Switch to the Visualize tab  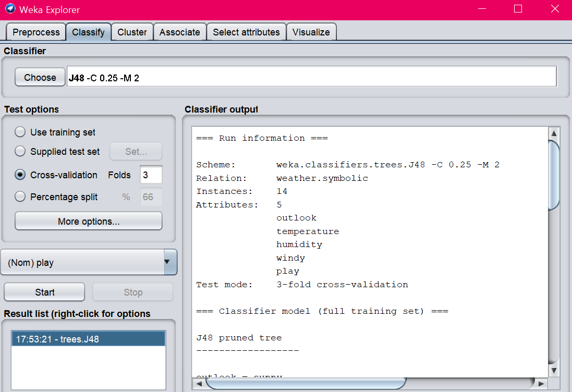311,32
